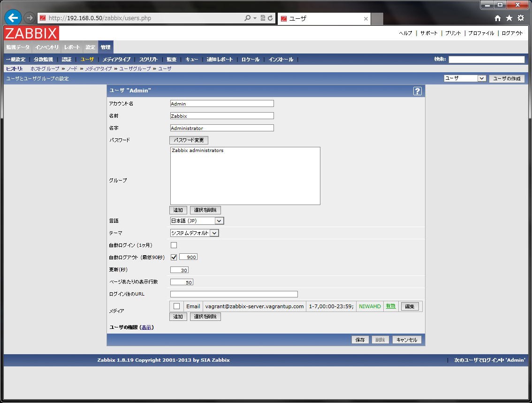Viewport: 532px width, 403px height.
Task: Close the ユーザ browser tab
Action: [366, 19]
